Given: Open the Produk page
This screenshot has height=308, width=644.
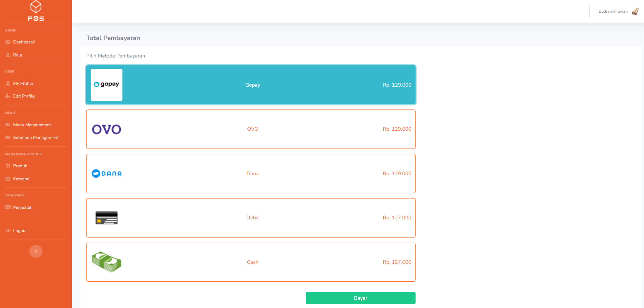Looking at the screenshot, I should click(x=20, y=166).
